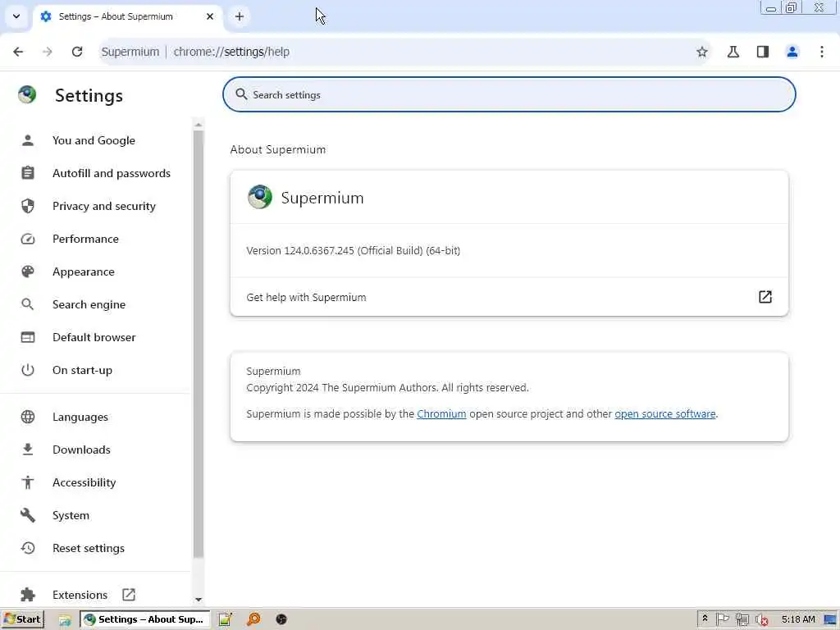
Task: Open the orange magnifier taskbar icon
Action: [253, 620]
